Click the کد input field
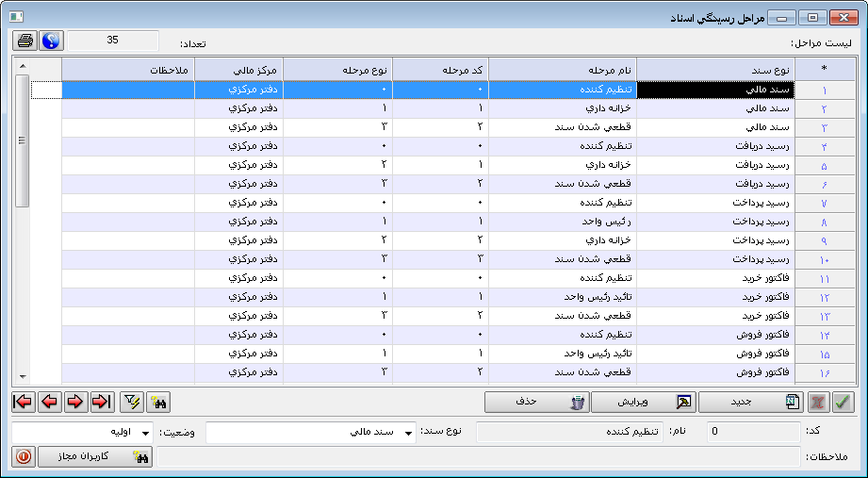The width and height of the screenshot is (868, 478). 754,432
